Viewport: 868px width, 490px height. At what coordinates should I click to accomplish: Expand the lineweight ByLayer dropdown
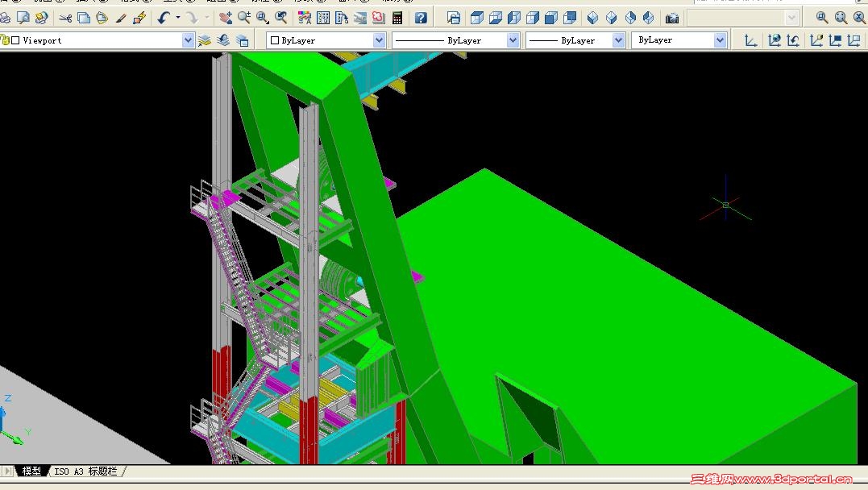pos(619,39)
